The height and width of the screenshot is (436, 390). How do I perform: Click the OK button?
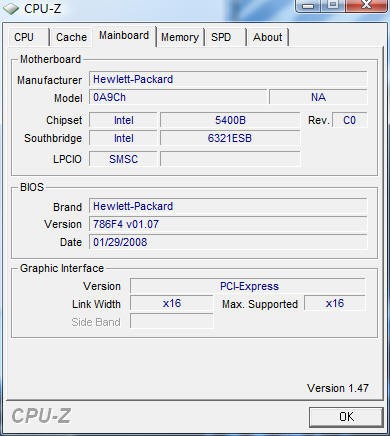point(346,417)
